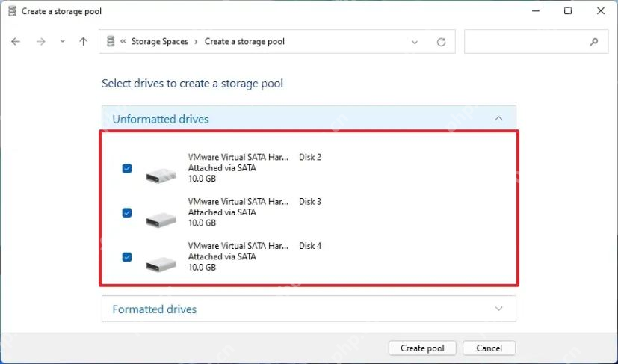Uncheck the Disk 2 checkbox
This screenshot has width=618, height=364.
(127, 168)
